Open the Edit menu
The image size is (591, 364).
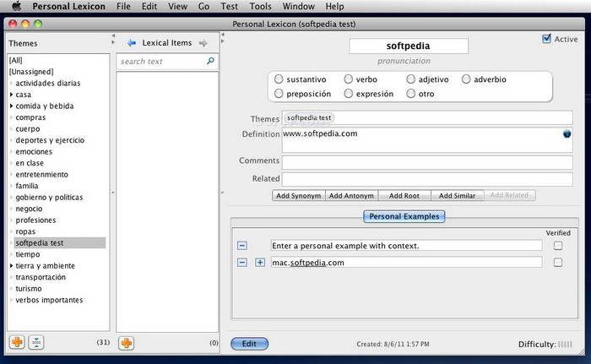(149, 7)
